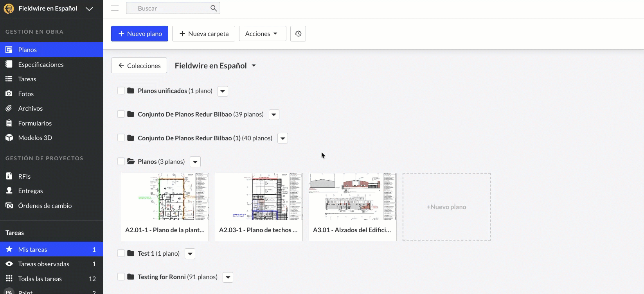
Task: Click the open folder icon for Planos
Action: coord(131,161)
